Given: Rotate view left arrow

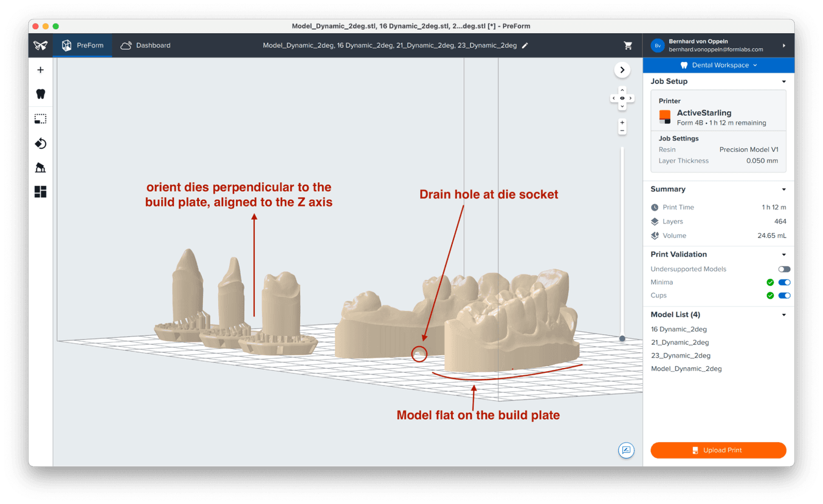Looking at the screenshot, I should [614, 98].
